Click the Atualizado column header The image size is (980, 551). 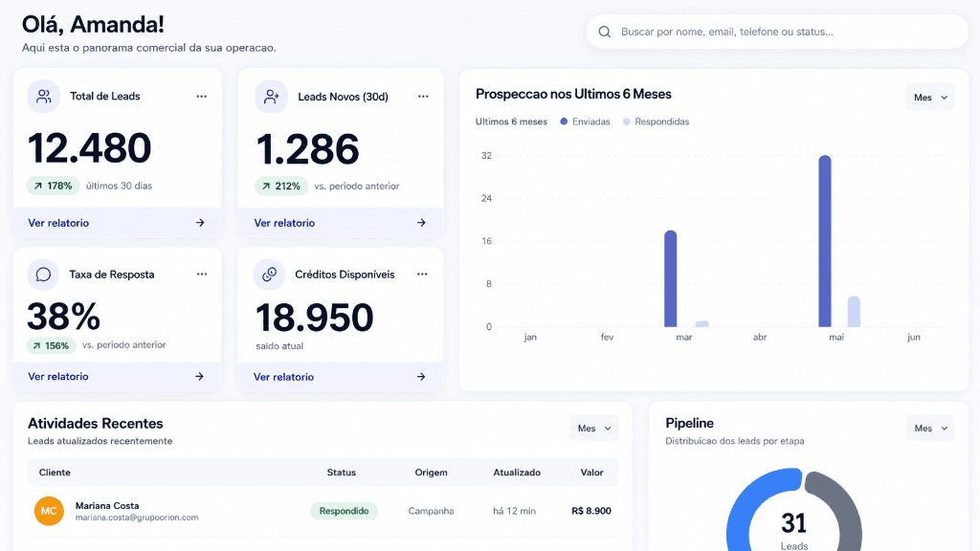click(517, 473)
